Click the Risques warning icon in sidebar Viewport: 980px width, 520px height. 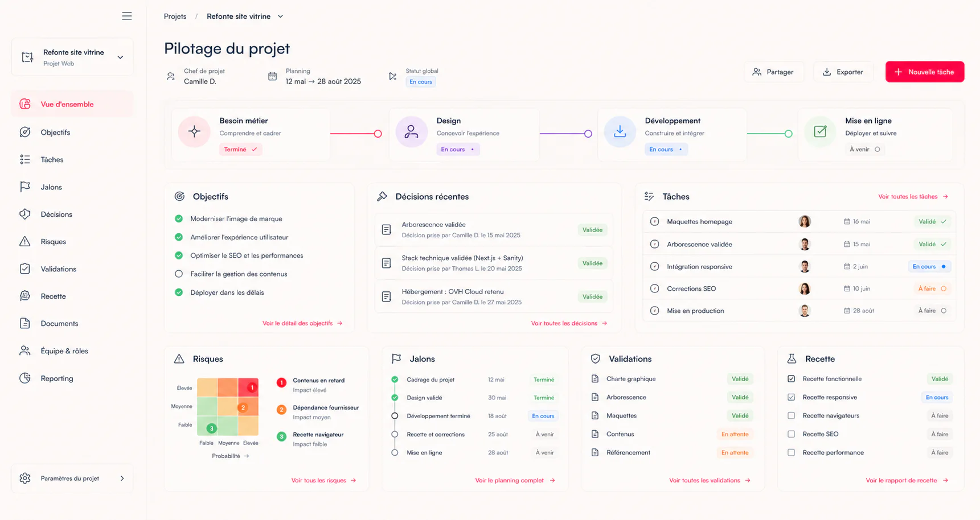point(25,241)
